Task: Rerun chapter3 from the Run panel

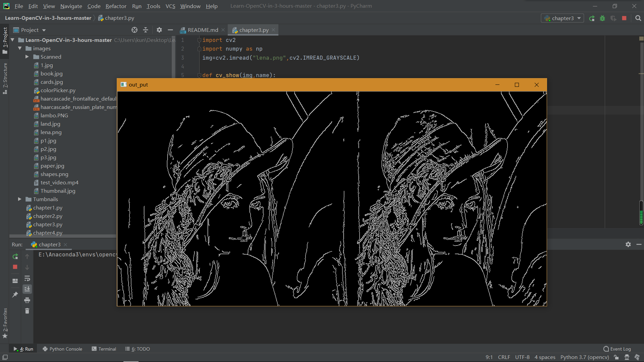Action: [x=15, y=256]
